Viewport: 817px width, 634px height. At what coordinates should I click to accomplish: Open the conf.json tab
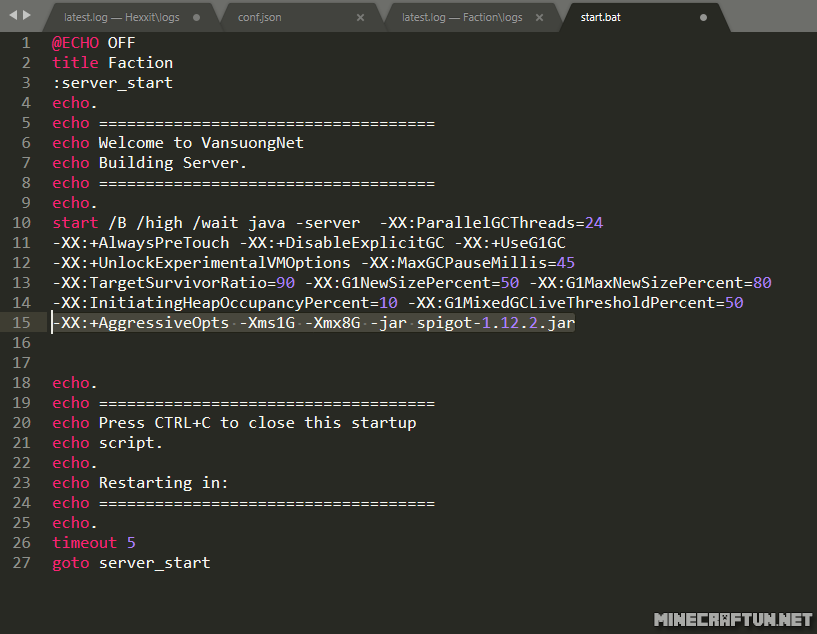(261, 17)
